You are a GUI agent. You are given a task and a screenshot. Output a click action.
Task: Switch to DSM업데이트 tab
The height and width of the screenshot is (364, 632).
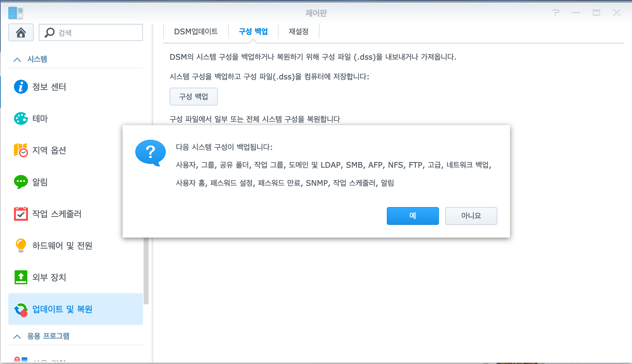196,31
